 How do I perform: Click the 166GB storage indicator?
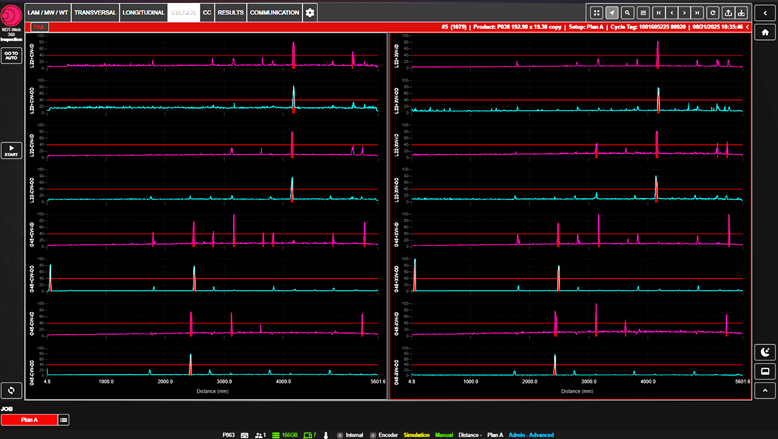pyautogui.click(x=285, y=435)
